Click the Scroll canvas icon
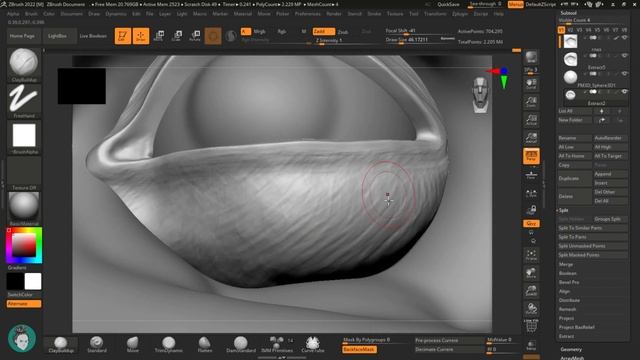 tap(531, 84)
